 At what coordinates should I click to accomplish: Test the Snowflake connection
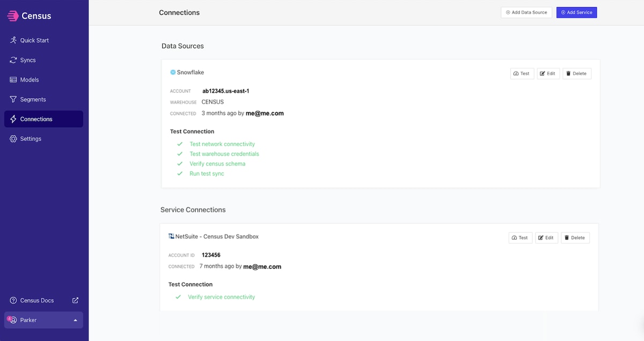[x=522, y=74]
